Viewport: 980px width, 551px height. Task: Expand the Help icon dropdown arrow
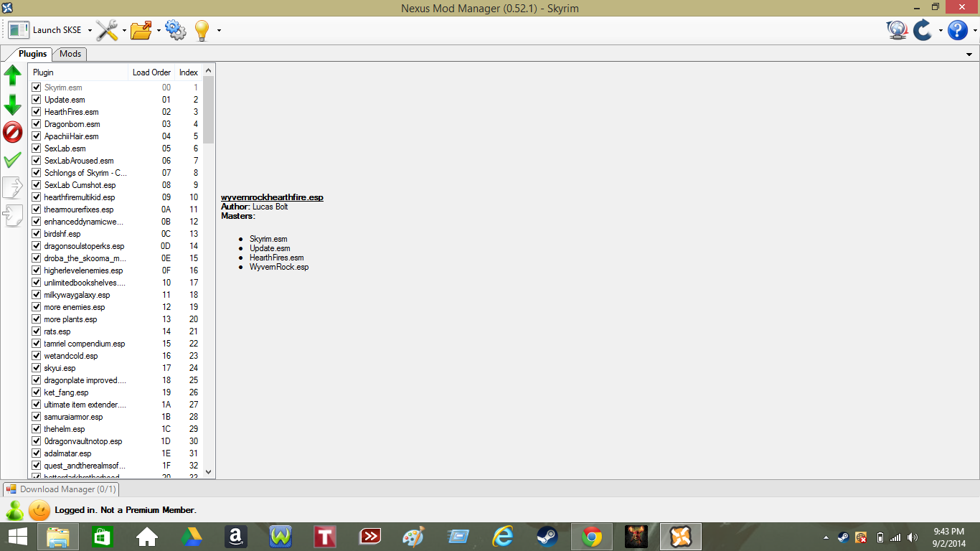pos(974,31)
